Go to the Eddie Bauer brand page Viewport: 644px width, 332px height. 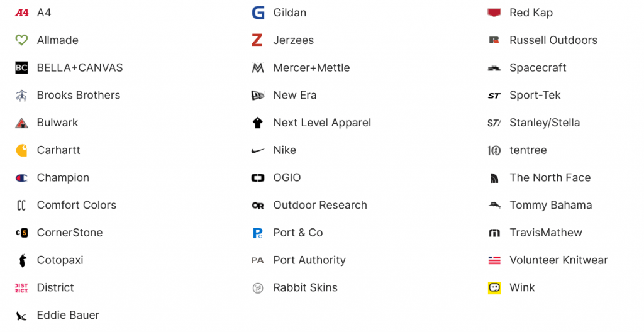point(68,316)
